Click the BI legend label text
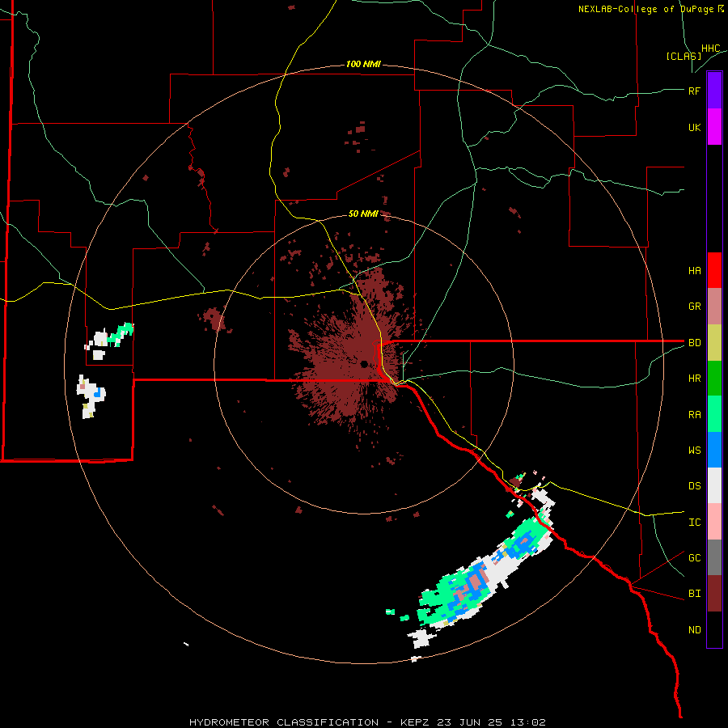 pyautogui.click(x=694, y=594)
